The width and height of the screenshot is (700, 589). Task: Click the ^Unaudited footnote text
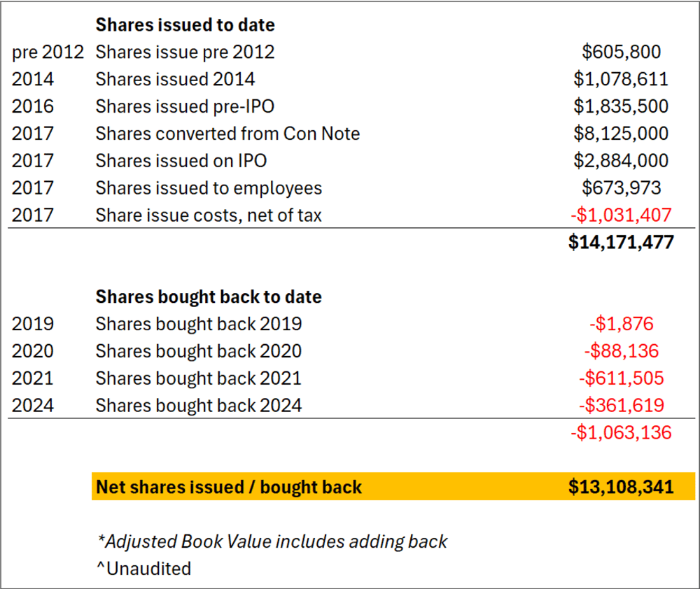(x=143, y=569)
